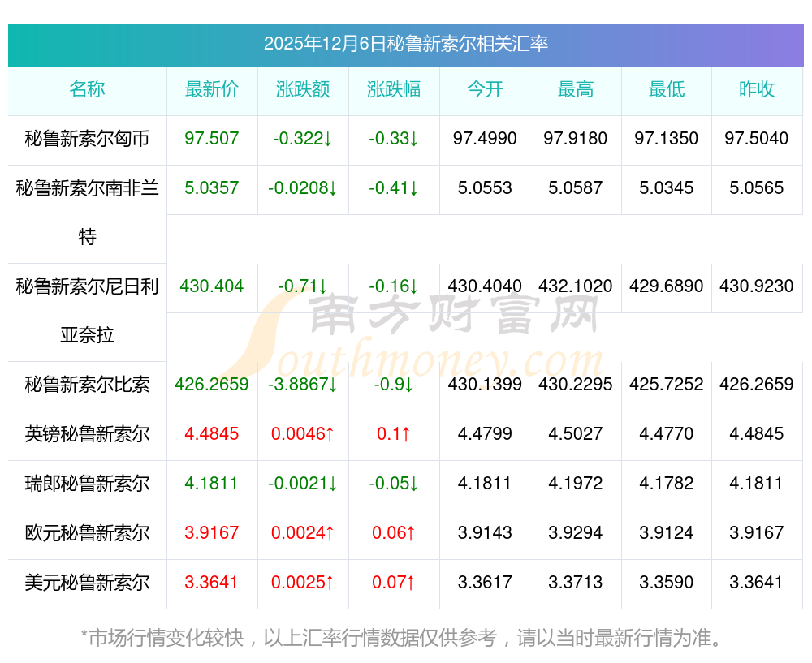The image size is (812, 663).
Task: Select the 秘鲁新索尔尼日利亚奈拉 row name
Action: [x=87, y=311]
